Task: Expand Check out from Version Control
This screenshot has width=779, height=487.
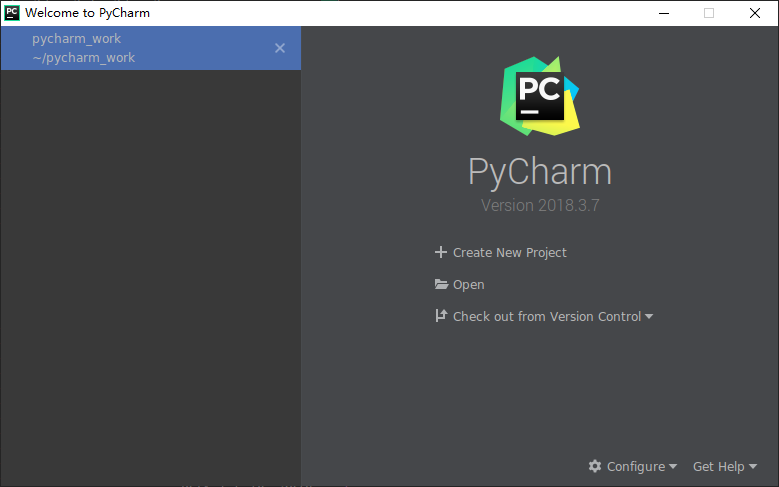Action: point(544,316)
